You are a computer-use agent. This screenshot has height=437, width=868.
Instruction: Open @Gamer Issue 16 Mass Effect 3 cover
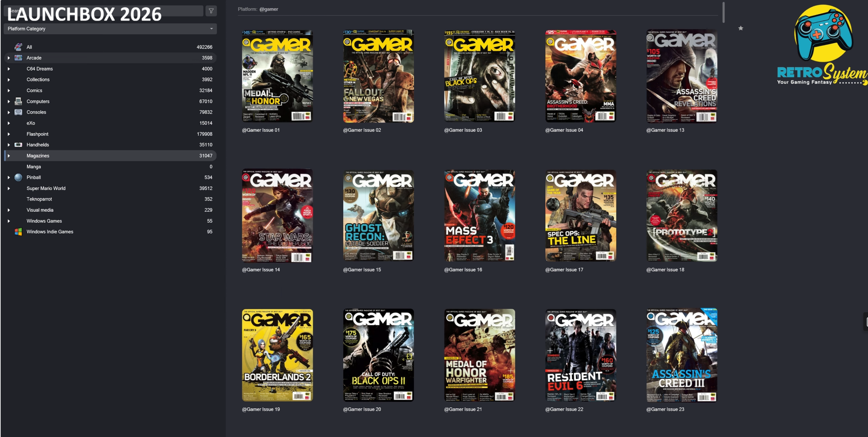pos(479,215)
